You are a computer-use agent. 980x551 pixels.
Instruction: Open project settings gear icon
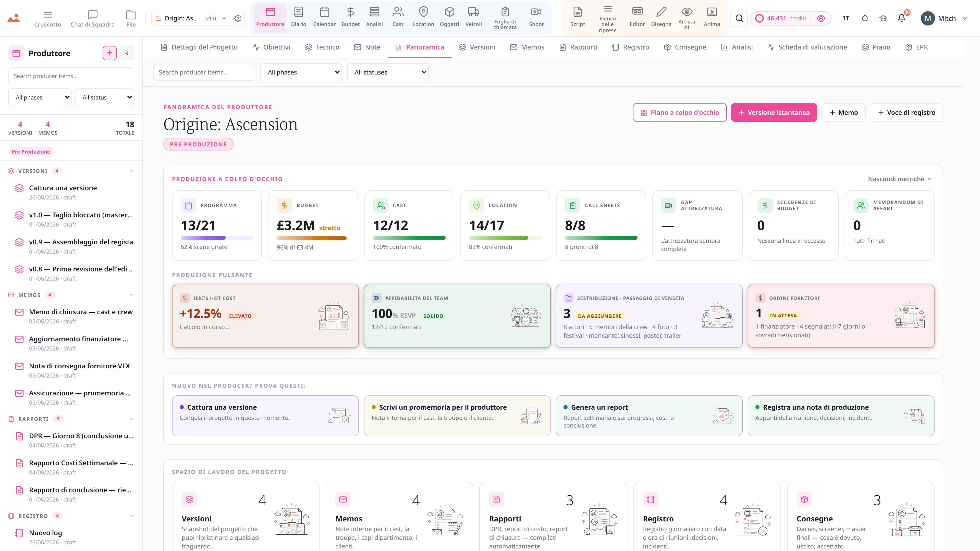pyautogui.click(x=238, y=18)
